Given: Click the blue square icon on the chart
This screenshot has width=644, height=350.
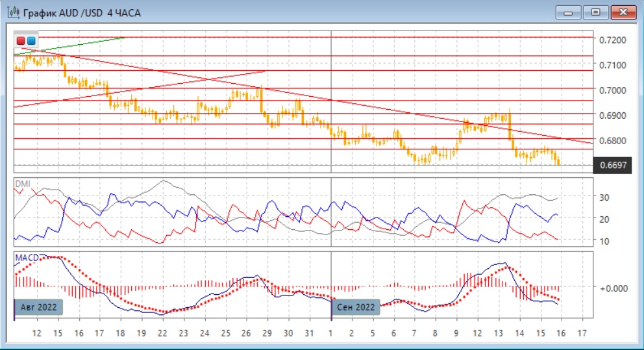Looking at the screenshot, I should [x=31, y=41].
